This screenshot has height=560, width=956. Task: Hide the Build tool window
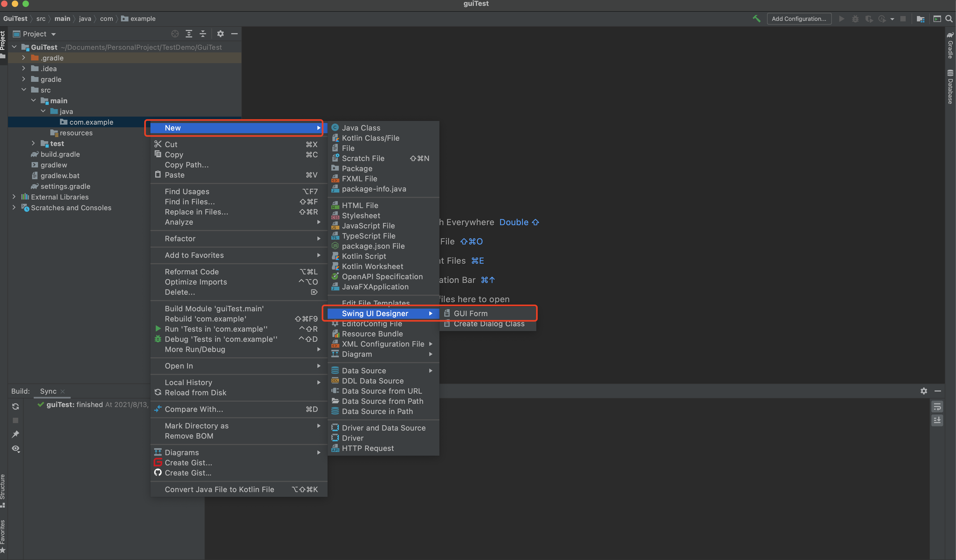pyautogui.click(x=938, y=391)
